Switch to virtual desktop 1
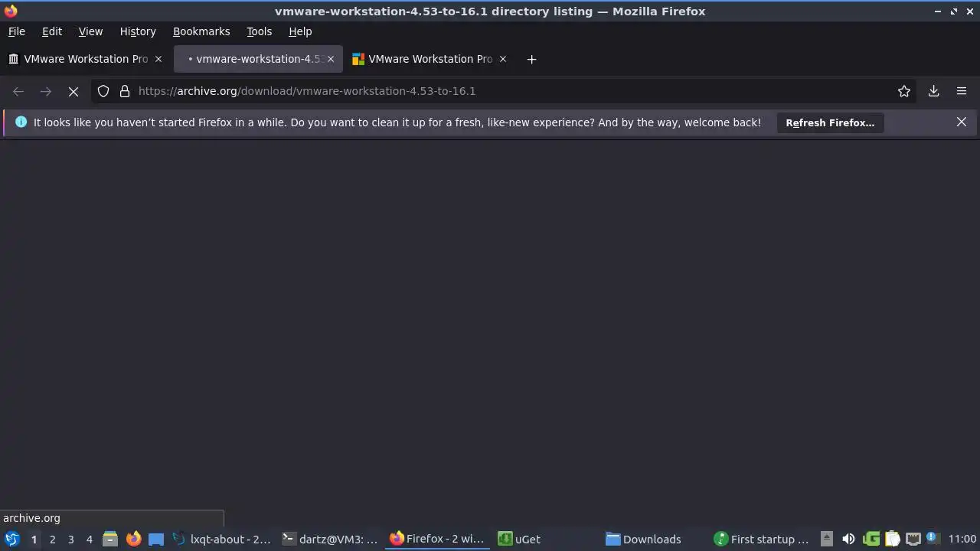 pos(34,539)
